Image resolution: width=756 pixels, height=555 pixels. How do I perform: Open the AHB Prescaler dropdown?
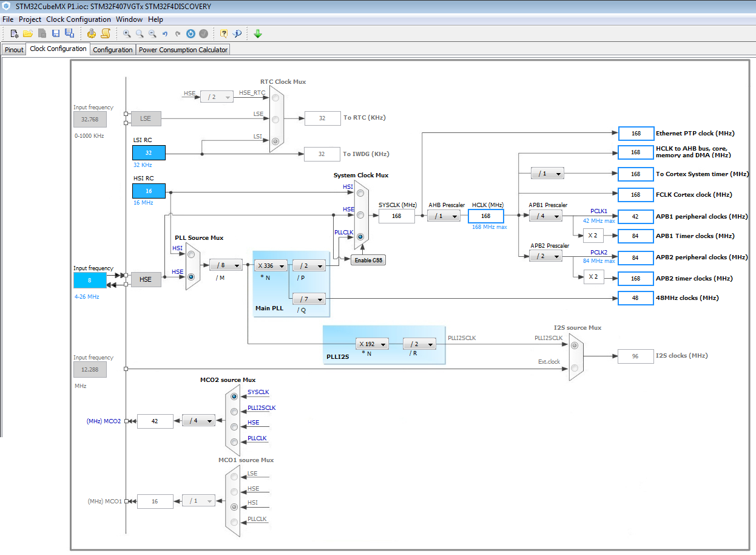point(444,216)
